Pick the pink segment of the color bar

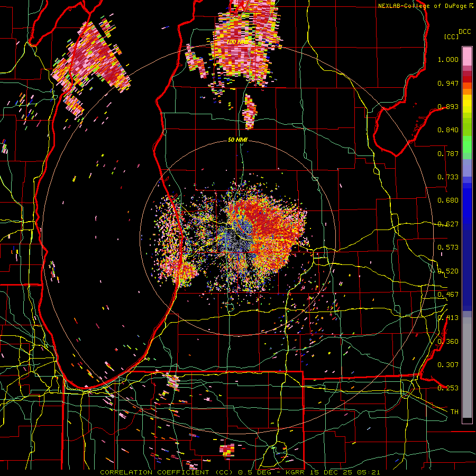467,56
